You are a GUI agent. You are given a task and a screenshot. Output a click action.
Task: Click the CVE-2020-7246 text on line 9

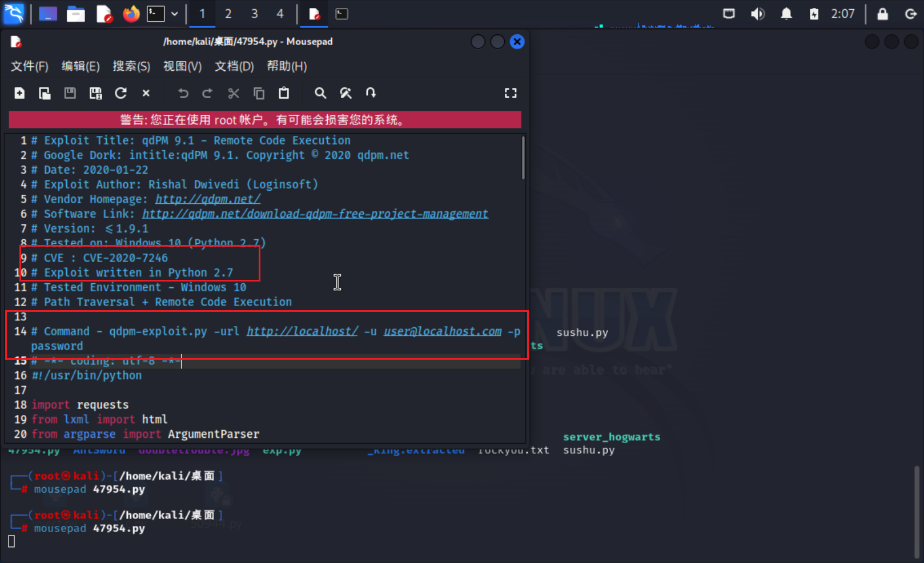(126, 258)
